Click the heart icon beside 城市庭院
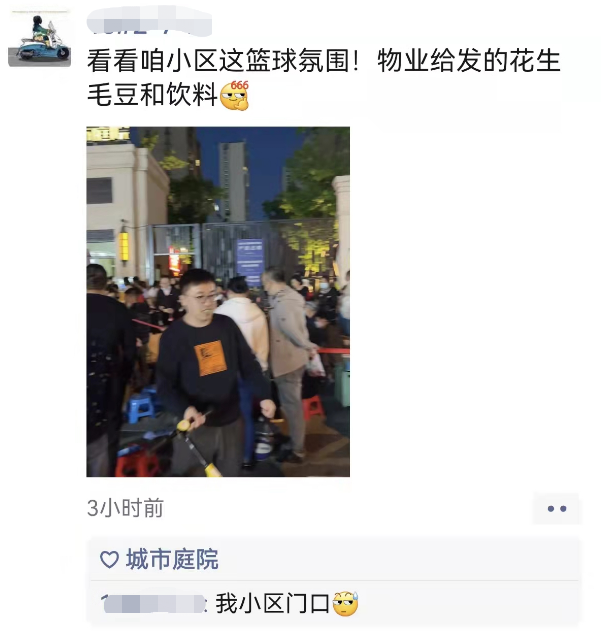Screen dimensions: 605x634 109,560
